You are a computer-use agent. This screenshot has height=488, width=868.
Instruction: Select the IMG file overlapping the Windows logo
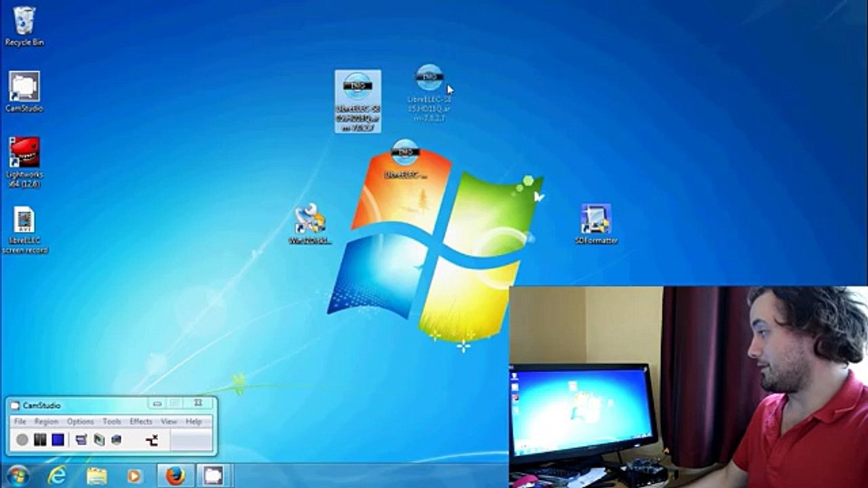point(406,159)
